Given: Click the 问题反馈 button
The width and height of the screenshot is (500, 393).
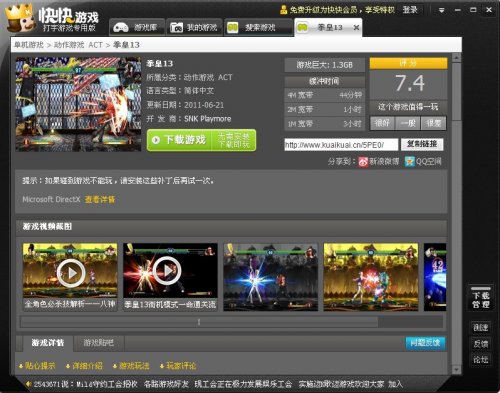Looking at the screenshot, I should pos(425,343).
